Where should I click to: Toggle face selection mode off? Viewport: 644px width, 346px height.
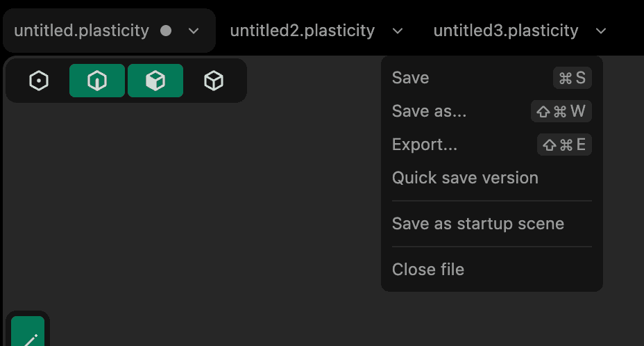[x=155, y=81]
